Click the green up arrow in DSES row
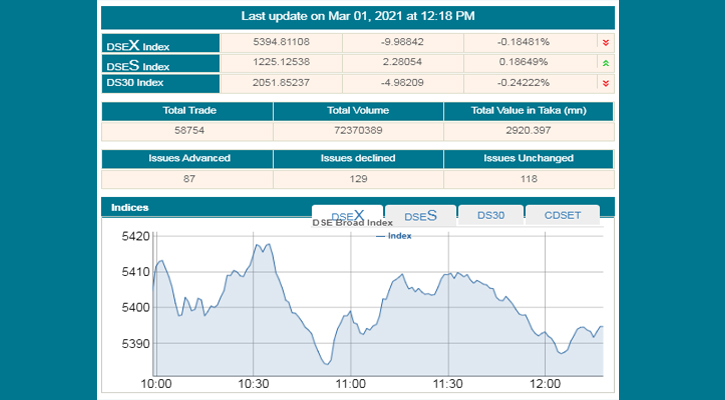 [605, 62]
